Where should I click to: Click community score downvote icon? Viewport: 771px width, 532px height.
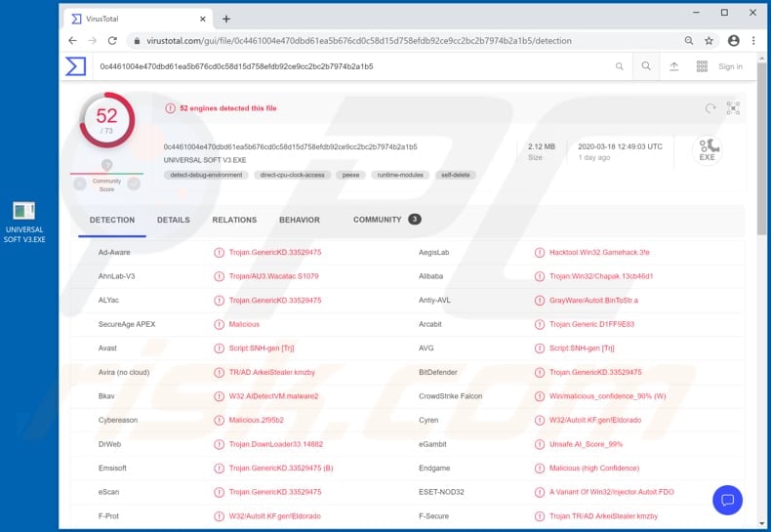tap(80, 184)
